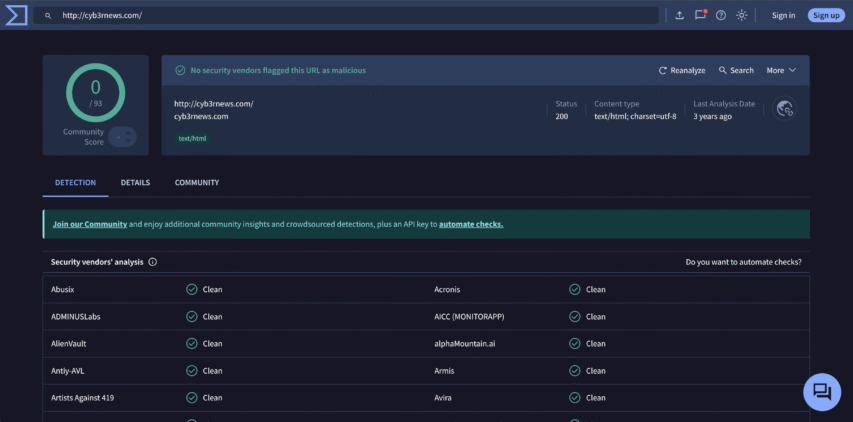853x422 pixels.
Task: Click Do you want to automate checks?
Action: pos(743,262)
